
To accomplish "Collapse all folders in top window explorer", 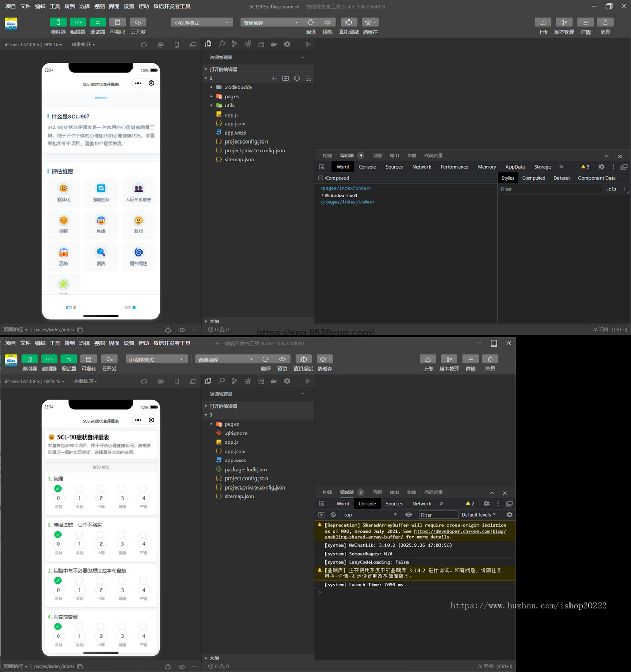I will click(x=309, y=78).
